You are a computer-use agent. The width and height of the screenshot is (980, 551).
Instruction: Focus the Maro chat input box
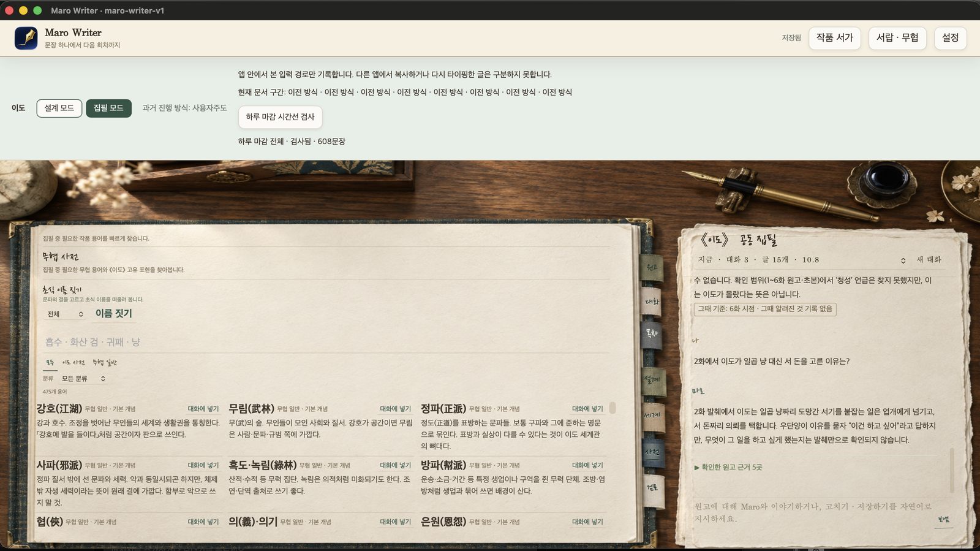[813, 512]
